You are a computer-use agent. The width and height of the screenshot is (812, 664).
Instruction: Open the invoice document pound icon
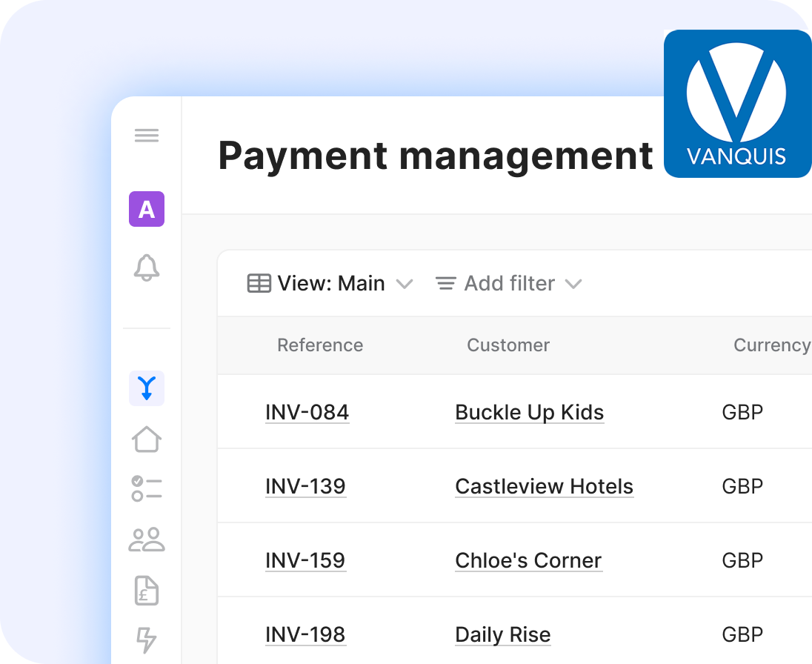click(x=147, y=591)
